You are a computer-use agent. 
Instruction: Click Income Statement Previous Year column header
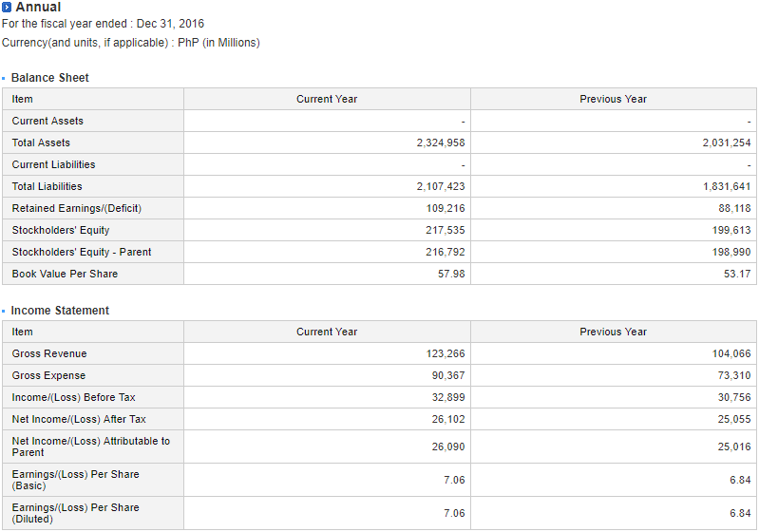click(613, 332)
